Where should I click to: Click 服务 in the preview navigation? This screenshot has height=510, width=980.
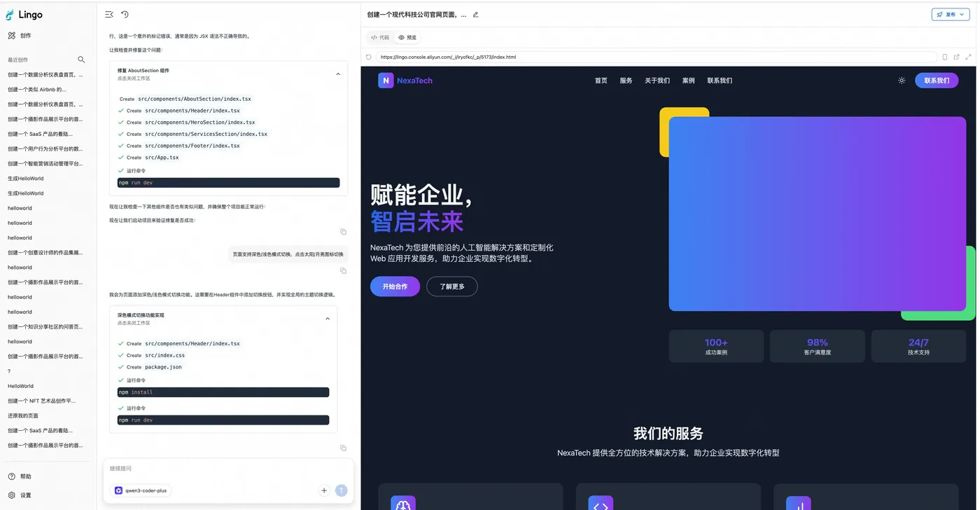(x=626, y=81)
